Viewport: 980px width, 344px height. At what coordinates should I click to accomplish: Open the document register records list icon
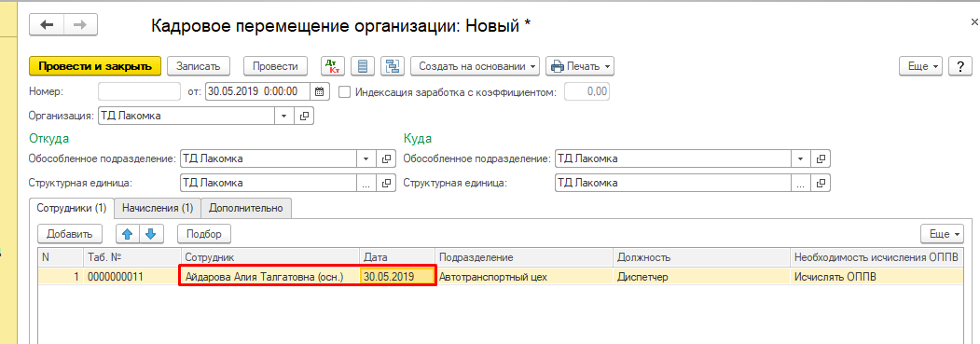[363, 65]
